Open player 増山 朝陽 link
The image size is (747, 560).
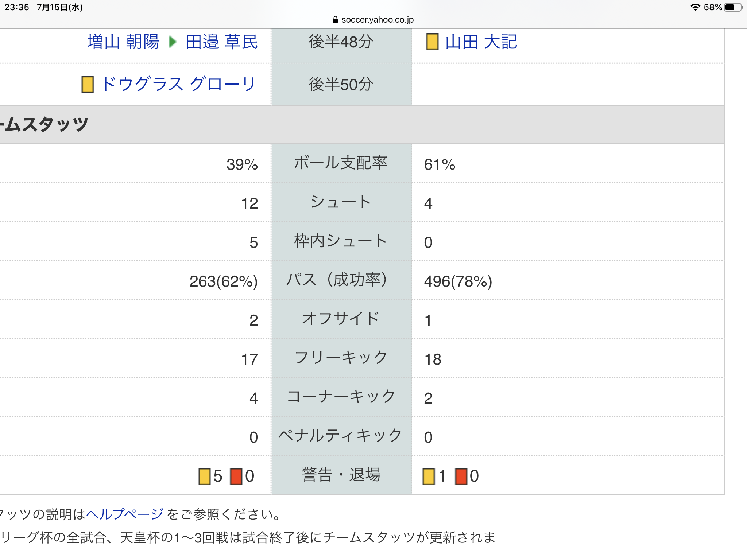coord(123,42)
